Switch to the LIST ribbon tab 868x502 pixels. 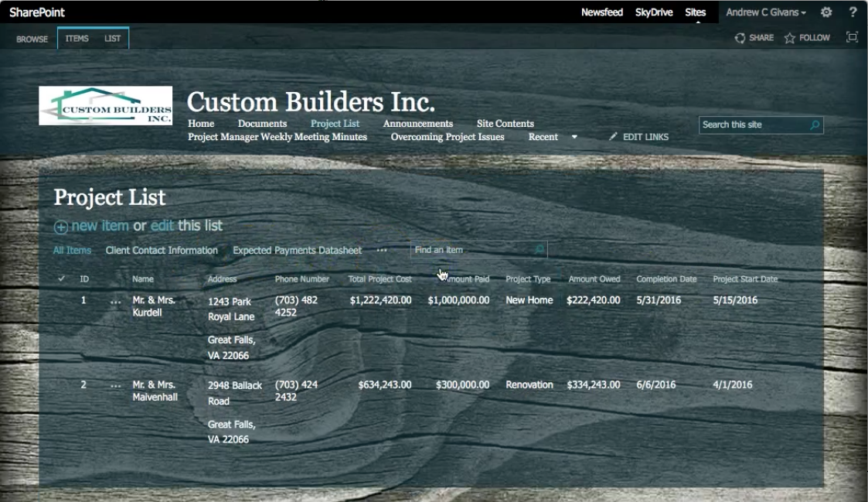(x=112, y=38)
